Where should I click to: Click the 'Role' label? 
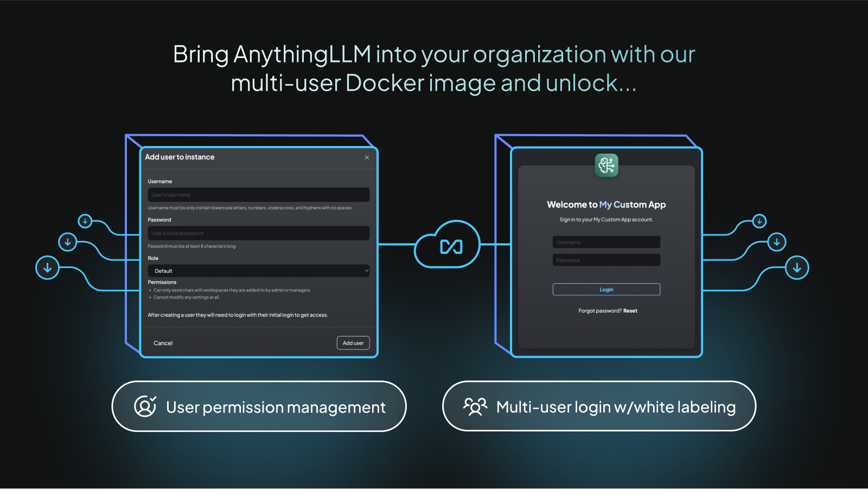pyautogui.click(x=153, y=258)
